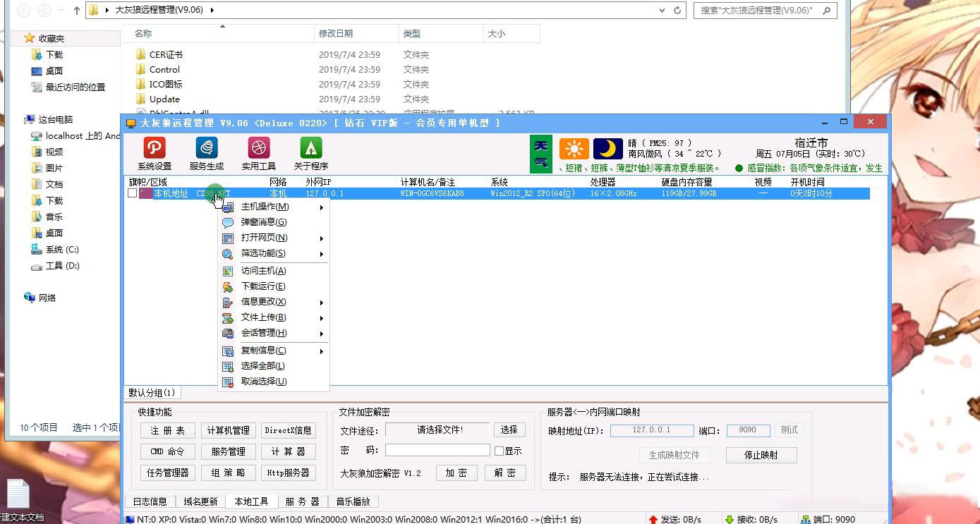Click the Explorer search box
Viewport: 980px width, 524px height.
[x=766, y=10]
